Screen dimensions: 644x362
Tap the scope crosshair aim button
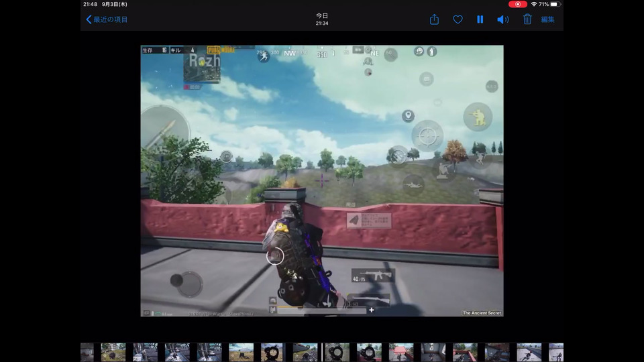[x=427, y=136]
